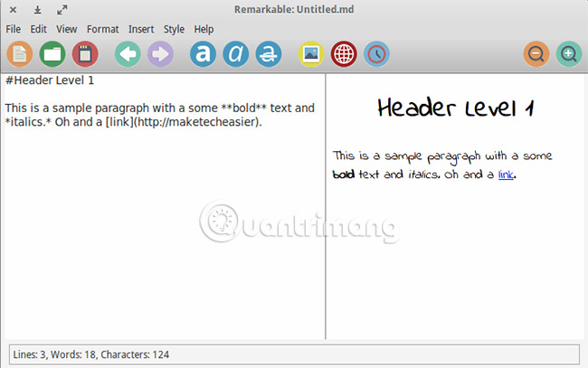
Task: Close the window with the X icon
Action: pyautogui.click(x=14, y=10)
